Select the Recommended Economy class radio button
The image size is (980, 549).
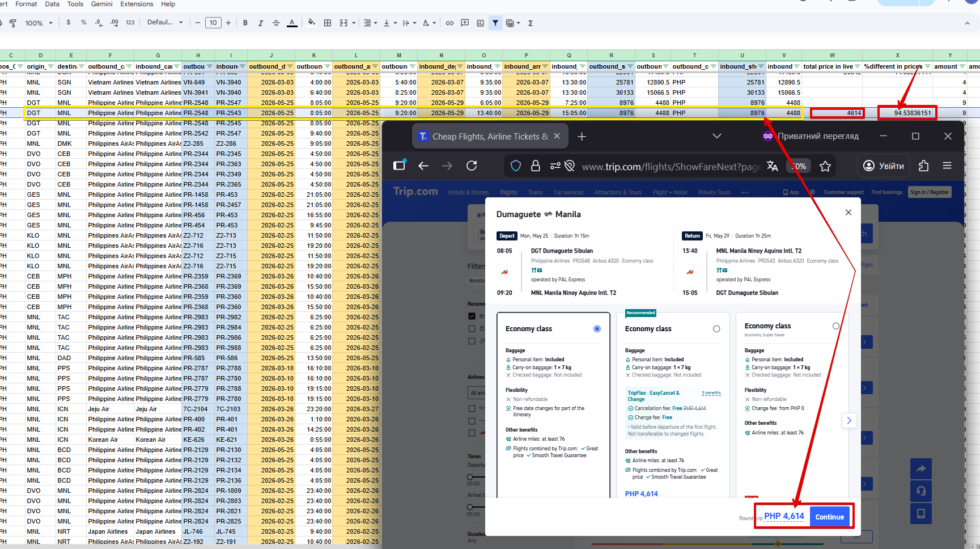pos(716,329)
